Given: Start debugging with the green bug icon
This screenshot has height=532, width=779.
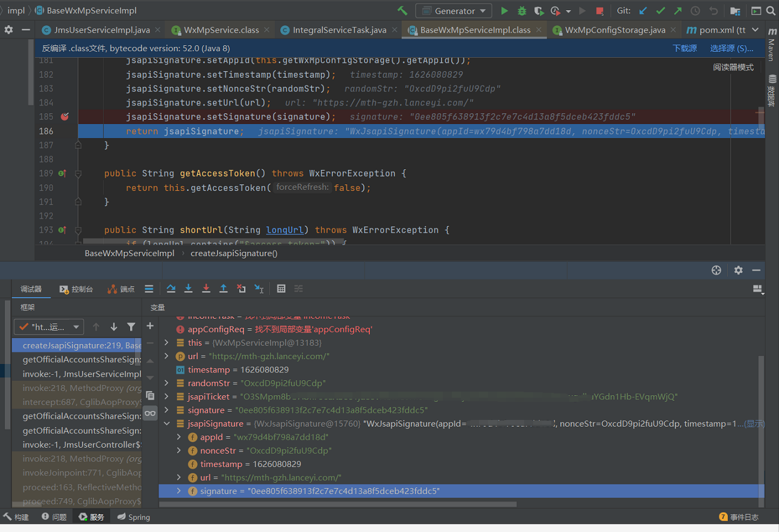Looking at the screenshot, I should click(522, 11).
